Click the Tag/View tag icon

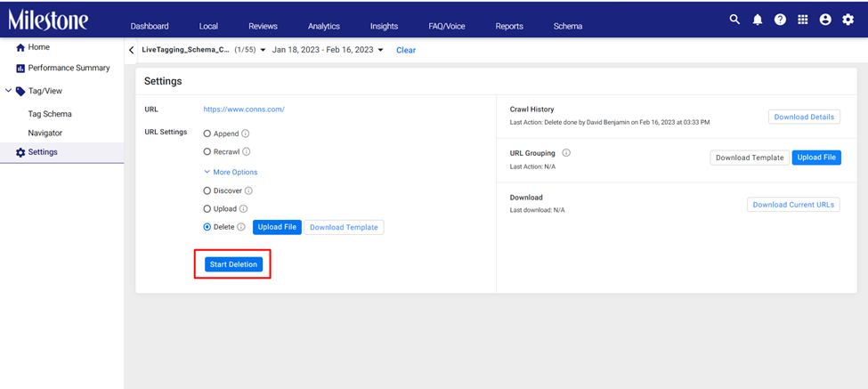[20, 92]
